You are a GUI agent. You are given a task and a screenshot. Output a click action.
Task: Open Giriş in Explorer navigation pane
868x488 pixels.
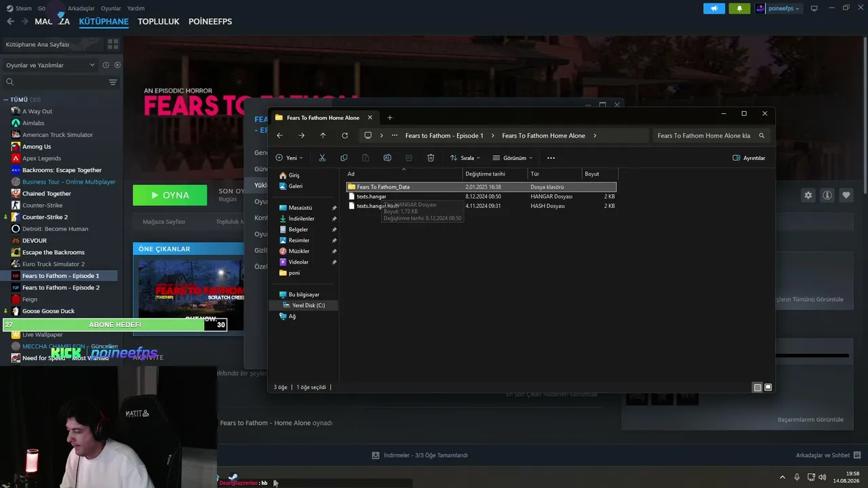pos(290,175)
